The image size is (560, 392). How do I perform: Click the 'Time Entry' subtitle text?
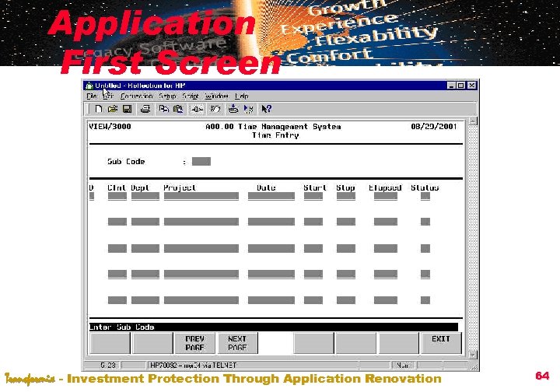click(275, 135)
